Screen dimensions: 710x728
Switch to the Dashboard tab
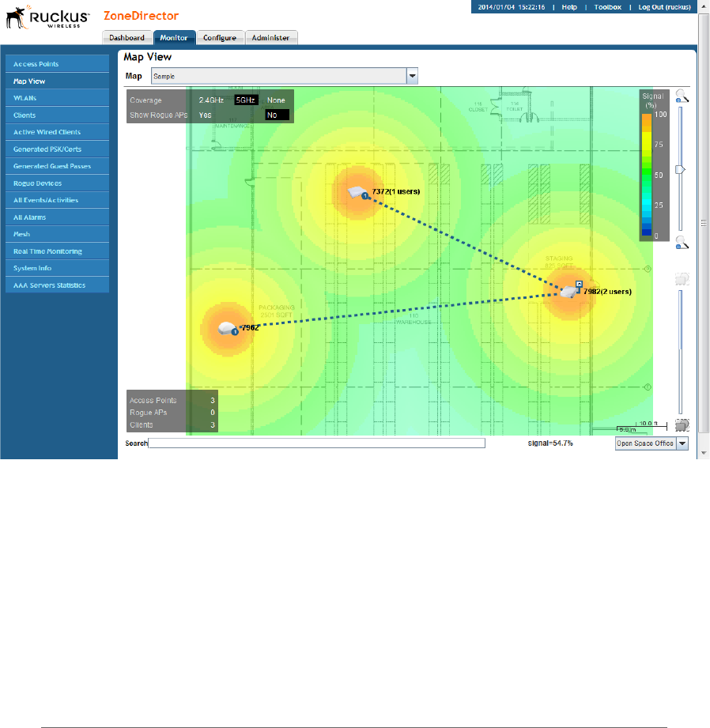click(127, 38)
